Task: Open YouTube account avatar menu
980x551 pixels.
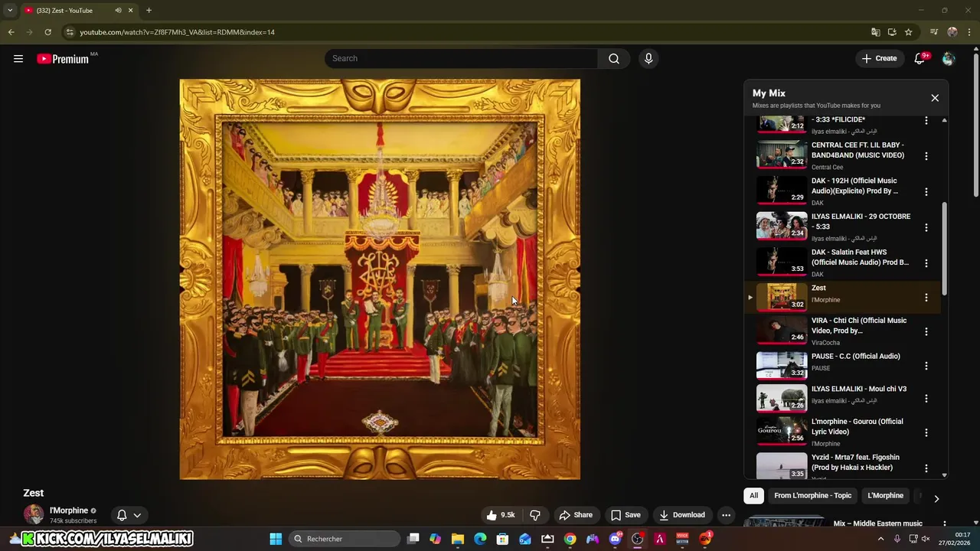Action: tap(949, 58)
